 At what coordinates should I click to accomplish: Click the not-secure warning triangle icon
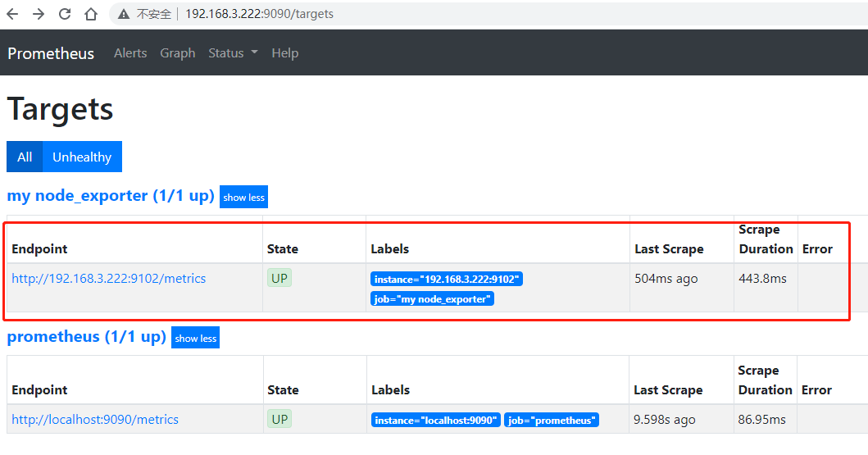124,14
